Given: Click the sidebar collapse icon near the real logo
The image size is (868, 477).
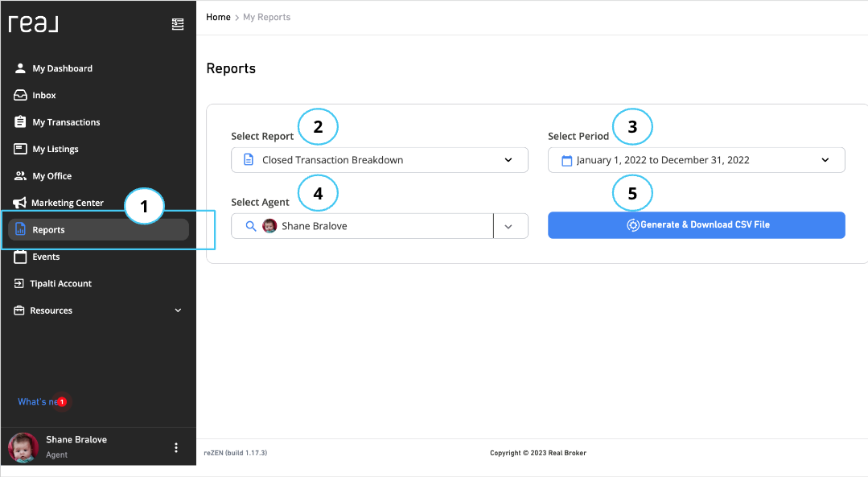Looking at the screenshot, I should pos(178,24).
